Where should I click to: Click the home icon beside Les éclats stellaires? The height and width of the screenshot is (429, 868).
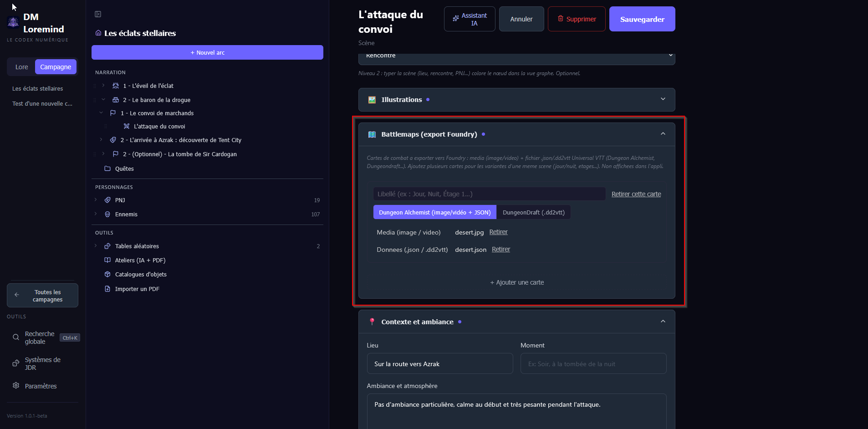point(98,33)
